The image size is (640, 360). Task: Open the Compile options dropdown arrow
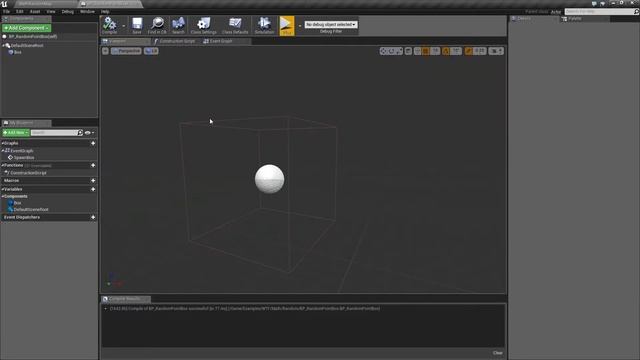tap(124, 26)
